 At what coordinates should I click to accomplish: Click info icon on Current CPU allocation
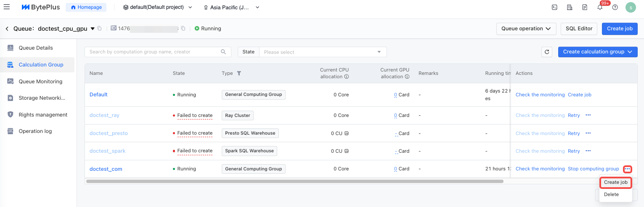click(347, 77)
